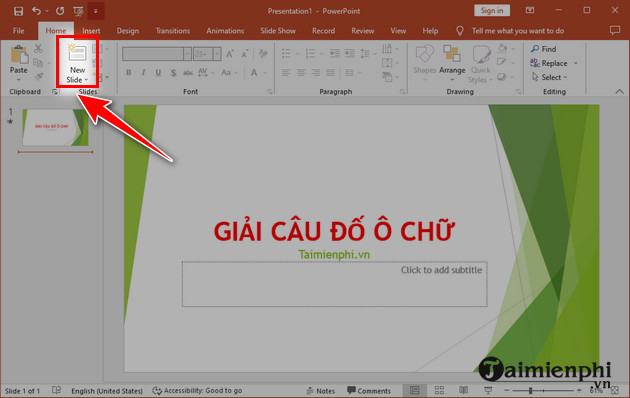Open the font name combo box
The width and height of the screenshot is (630, 398).
(156, 54)
